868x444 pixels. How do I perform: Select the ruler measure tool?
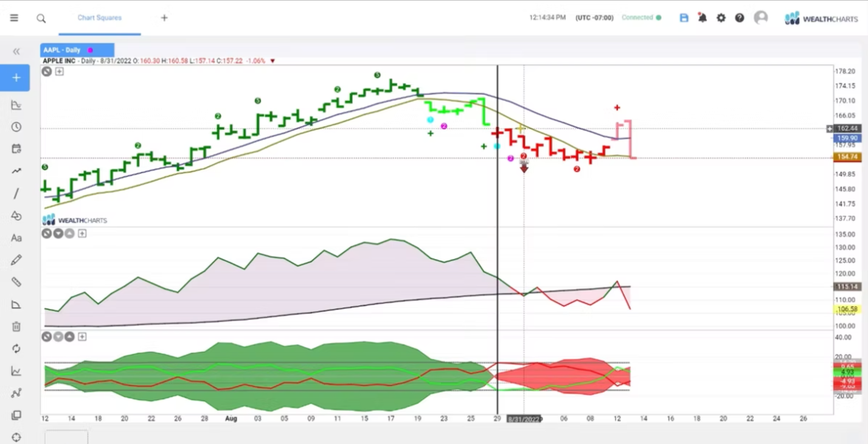pyautogui.click(x=16, y=282)
